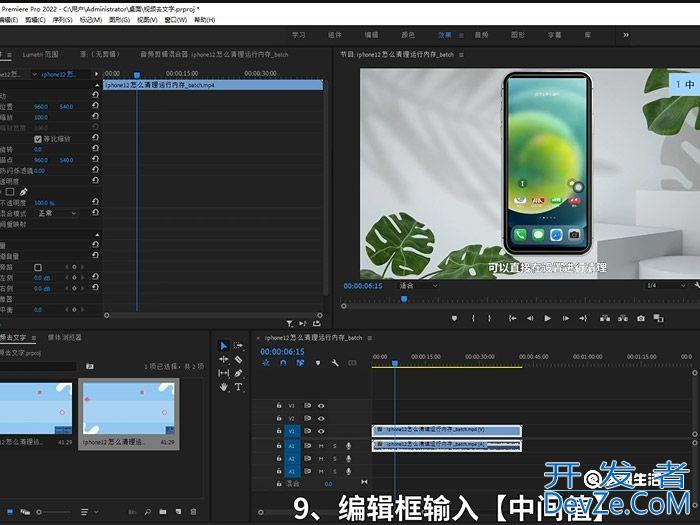This screenshot has width=700, height=525.
Task: Select the Track Select Forward tool
Action: point(238,346)
